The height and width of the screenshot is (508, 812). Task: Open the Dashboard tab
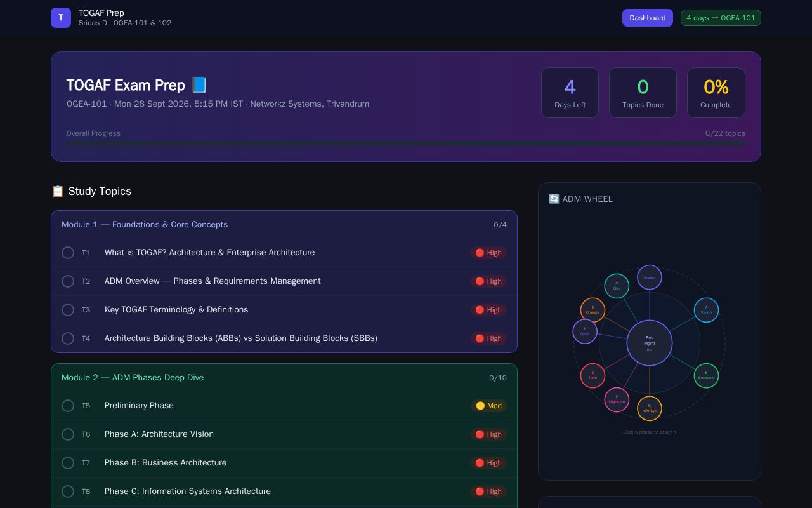point(648,18)
